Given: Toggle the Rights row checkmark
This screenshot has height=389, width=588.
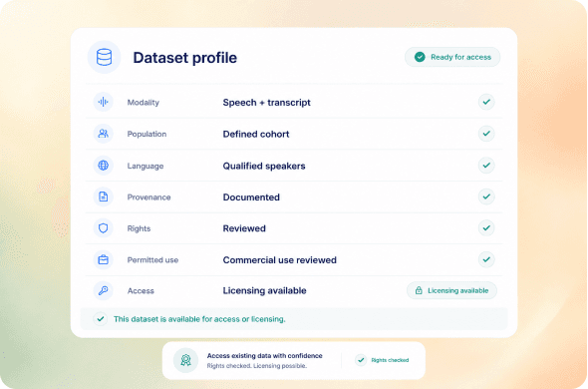Looking at the screenshot, I should pos(486,228).
